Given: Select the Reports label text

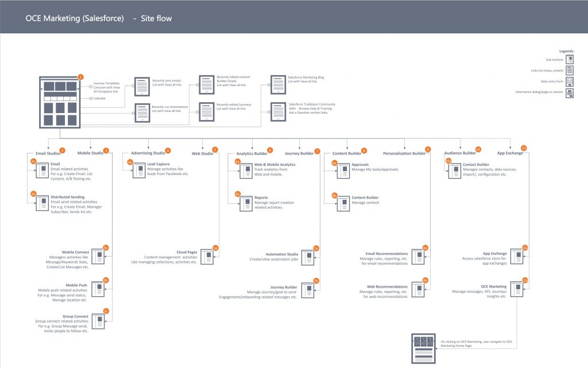Looking at the screenshot, I should click(x=261, y=197).
